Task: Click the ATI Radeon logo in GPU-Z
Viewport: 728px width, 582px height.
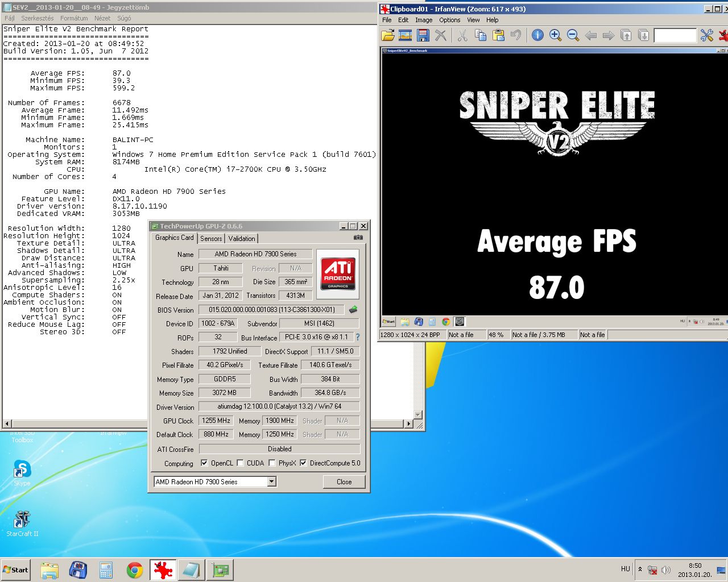Action: 338,273
